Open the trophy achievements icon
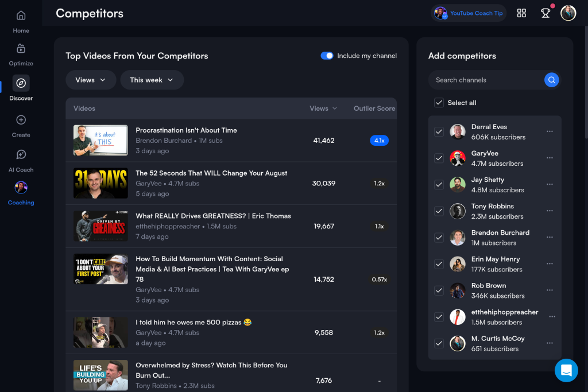This screenshot has height=392, width=588. pos(546,13)
